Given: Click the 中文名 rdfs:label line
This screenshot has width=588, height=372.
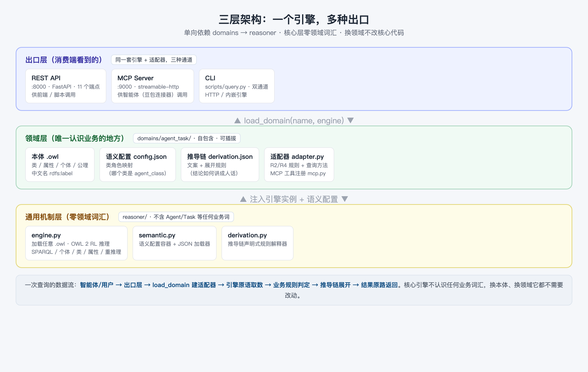Looking at the screenshot, I should tap(52, 173).
